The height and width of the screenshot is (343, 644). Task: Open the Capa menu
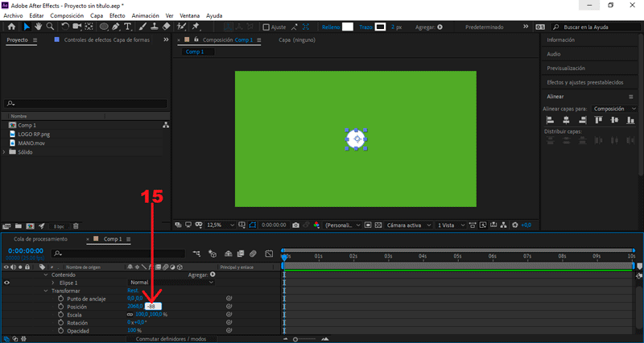(x=97, y=15)
